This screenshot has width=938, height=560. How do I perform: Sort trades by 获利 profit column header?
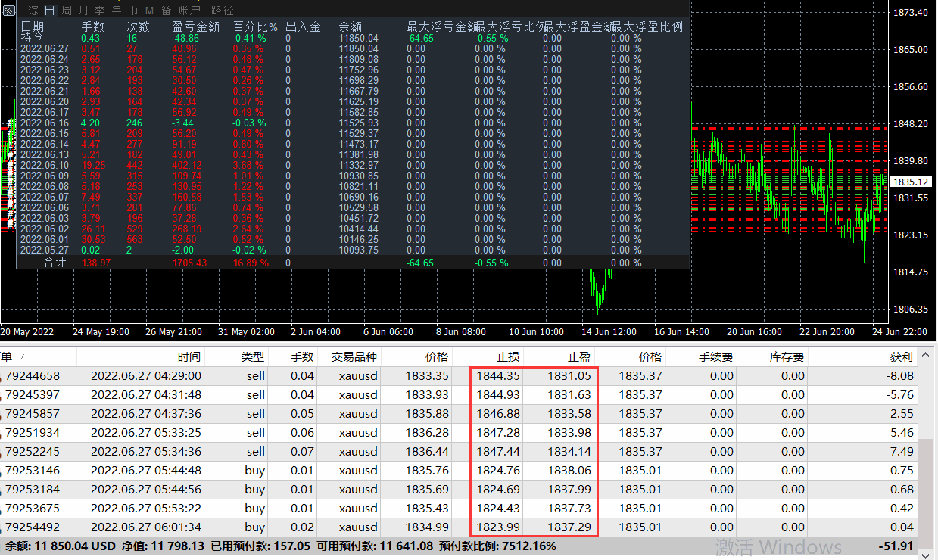coord(901,357)
